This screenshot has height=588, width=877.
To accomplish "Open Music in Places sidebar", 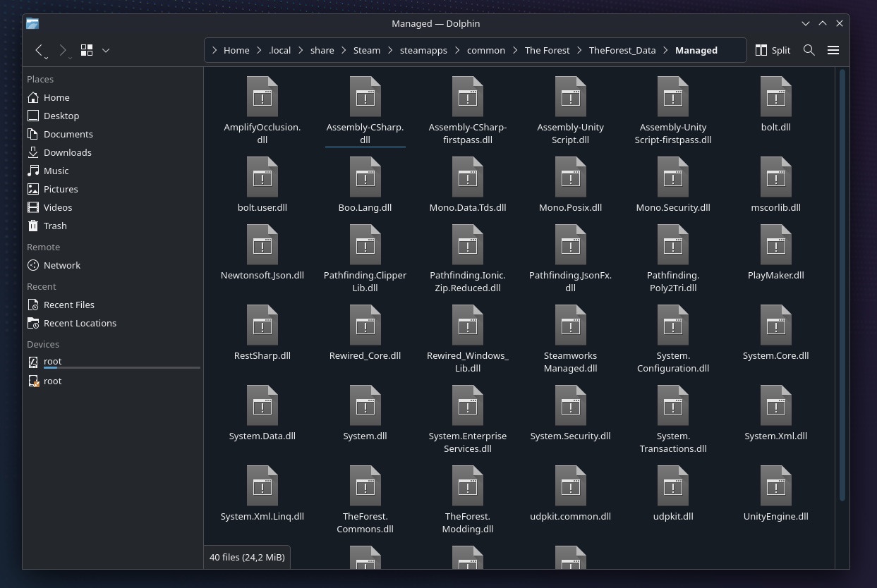I will click(x=113, y=171).
